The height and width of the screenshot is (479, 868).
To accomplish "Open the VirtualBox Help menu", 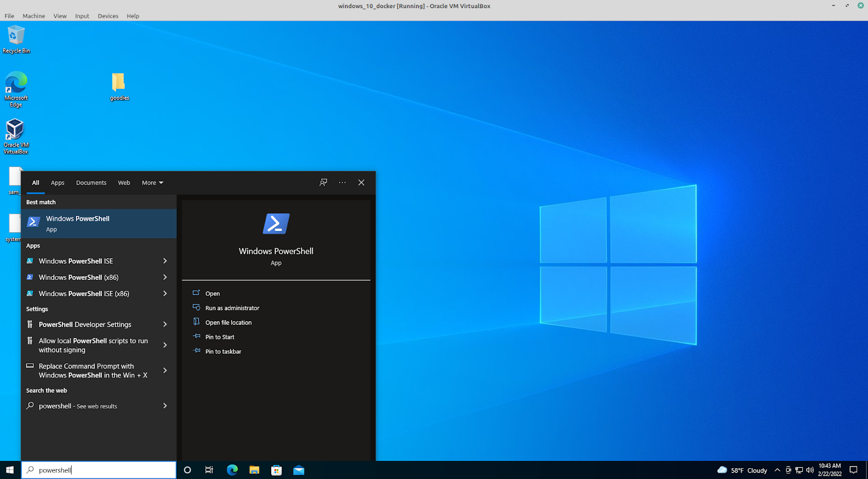I will click(x=133, y=16).
